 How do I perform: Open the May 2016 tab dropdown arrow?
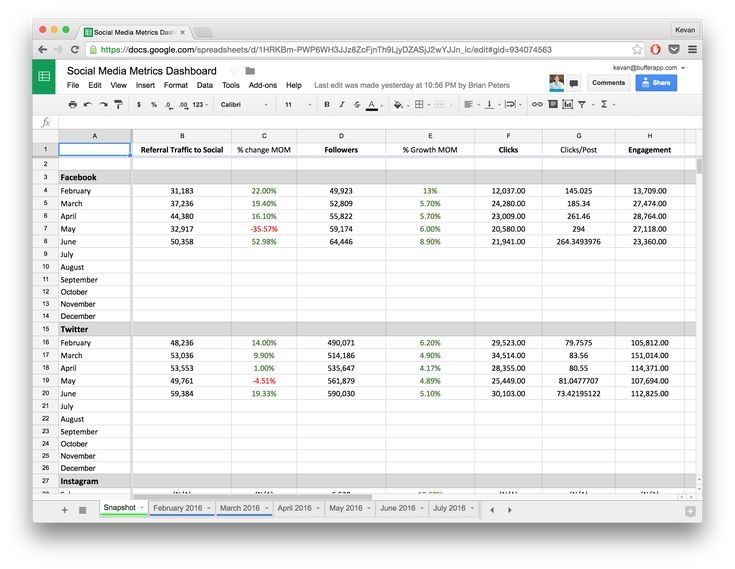pyautogui.click(x=369, y=508)
